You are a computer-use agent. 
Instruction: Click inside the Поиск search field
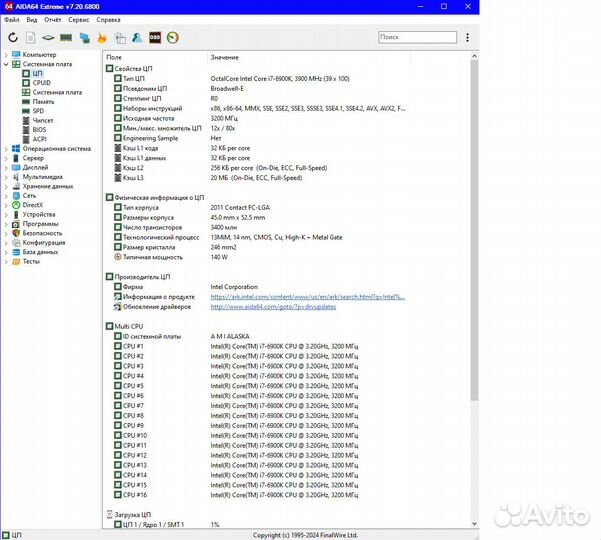(x=417, y=37)
